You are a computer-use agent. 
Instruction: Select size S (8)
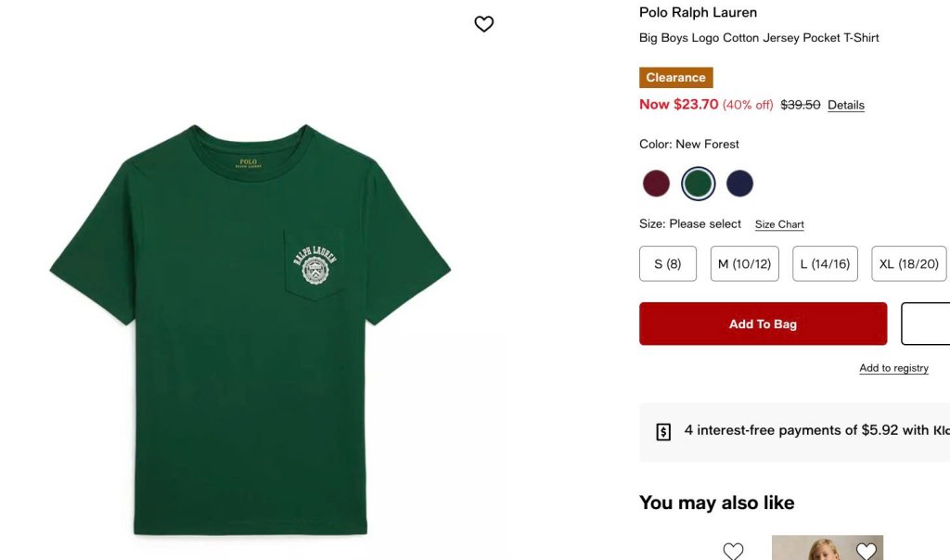pos(667,264)
